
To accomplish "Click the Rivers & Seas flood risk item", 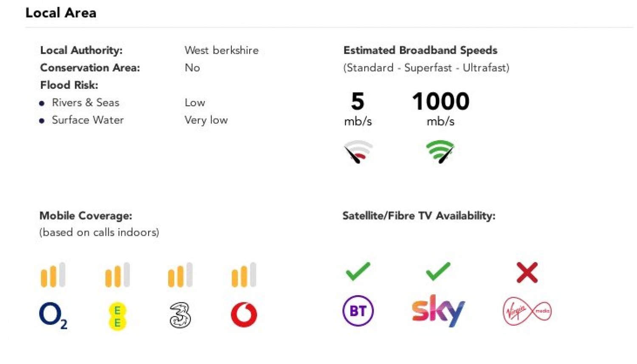I will coord(85,102).
